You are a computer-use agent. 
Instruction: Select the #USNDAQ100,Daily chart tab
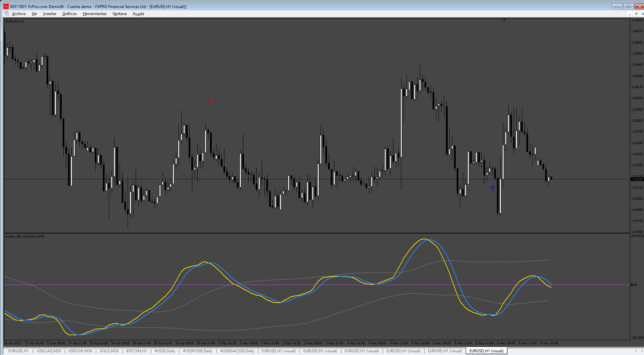point(237,351)
